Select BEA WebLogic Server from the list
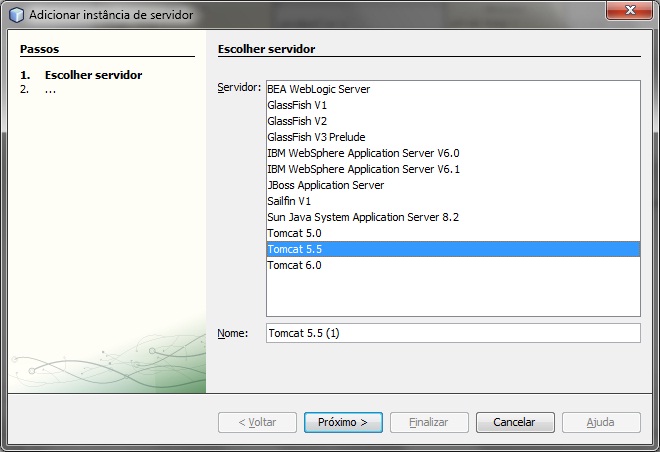The image size is (660, 452). point(453,89)
